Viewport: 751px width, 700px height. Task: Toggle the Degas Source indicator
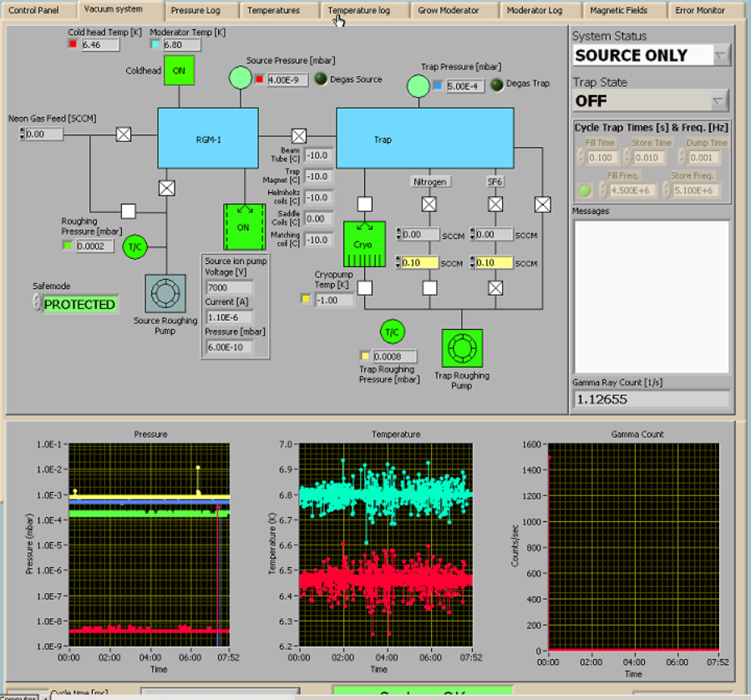click(321, 79)
